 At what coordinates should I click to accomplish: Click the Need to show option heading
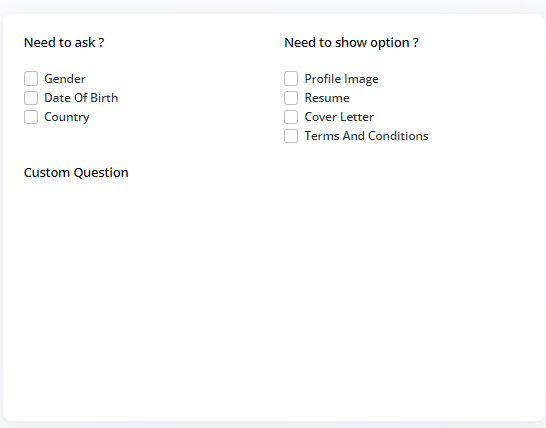352,43
